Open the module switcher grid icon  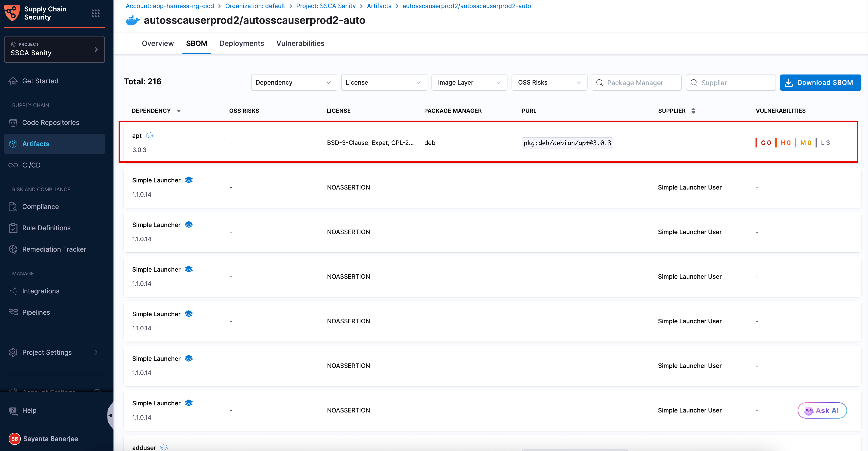(x=95, y=13)
